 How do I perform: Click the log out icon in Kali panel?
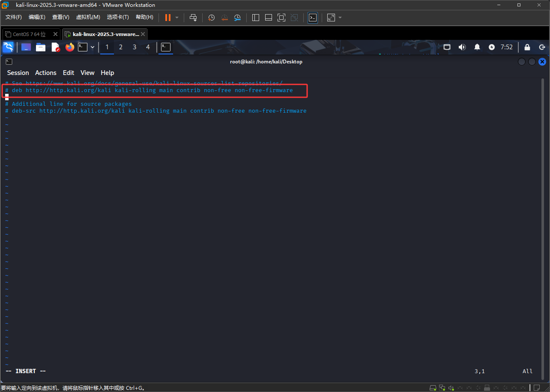coord(542,47)
